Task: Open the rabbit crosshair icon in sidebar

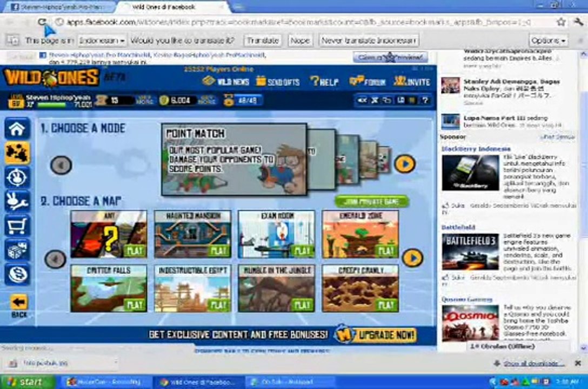Action: 17,177
